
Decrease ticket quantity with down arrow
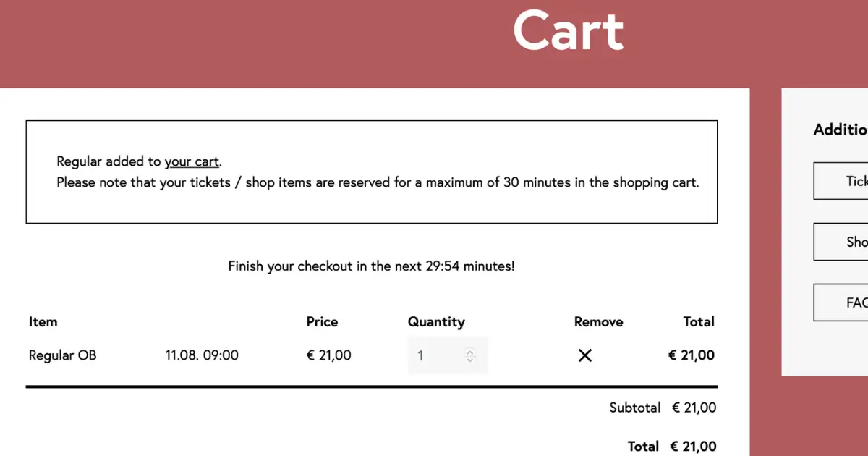point(470,359)
